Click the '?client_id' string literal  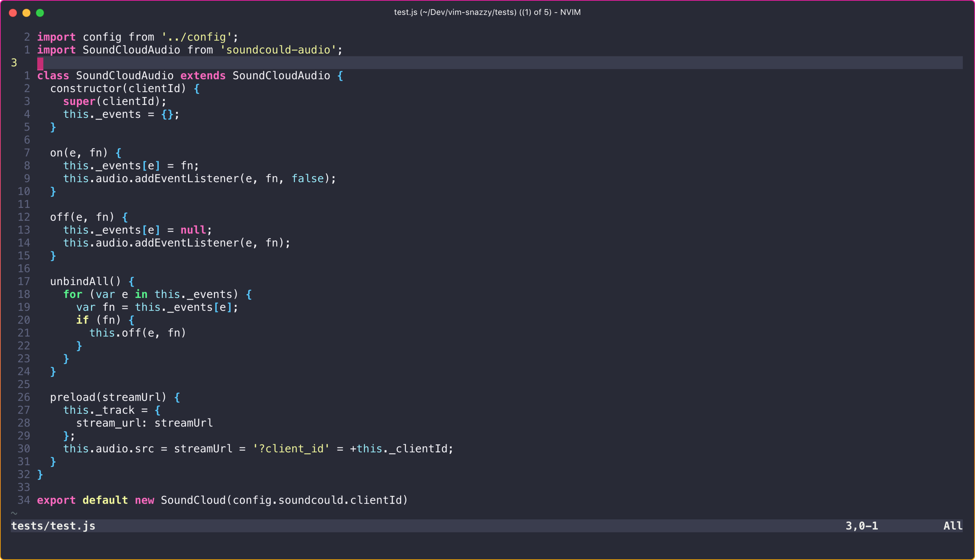291,449
